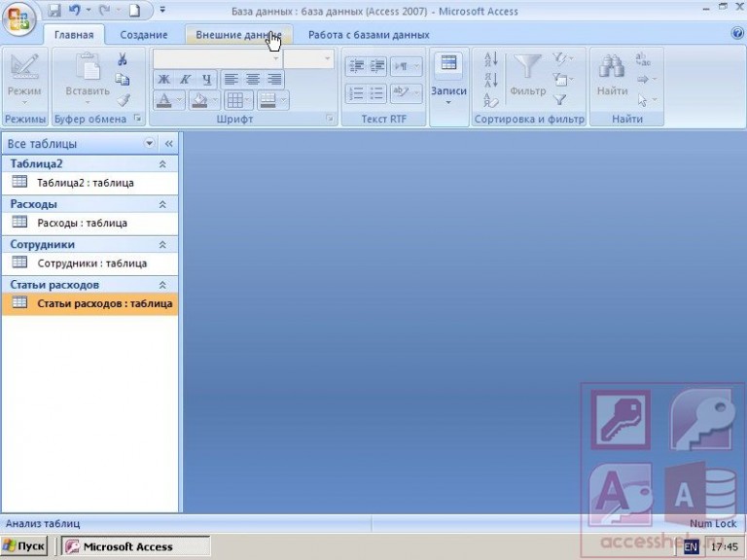This screenshot has width=747, height=560.
Task: Toggle filter with the small funnel icon
Action: coord(560,99)
